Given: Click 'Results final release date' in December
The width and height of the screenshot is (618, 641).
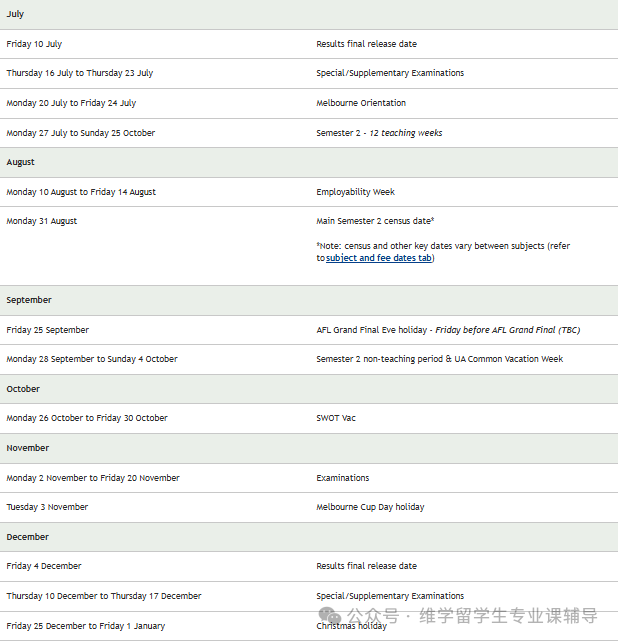Looking at the screenshot, I should coord(366,566).
